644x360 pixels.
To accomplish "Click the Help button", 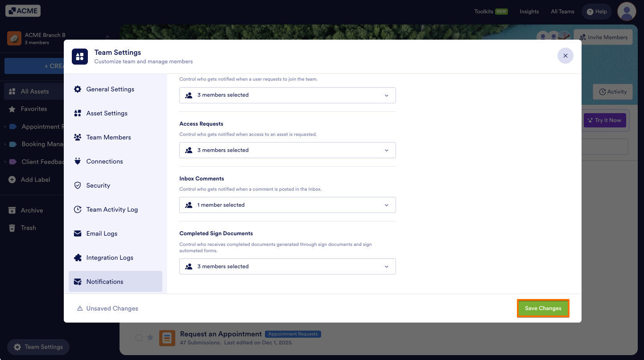I will pos(597,12).
